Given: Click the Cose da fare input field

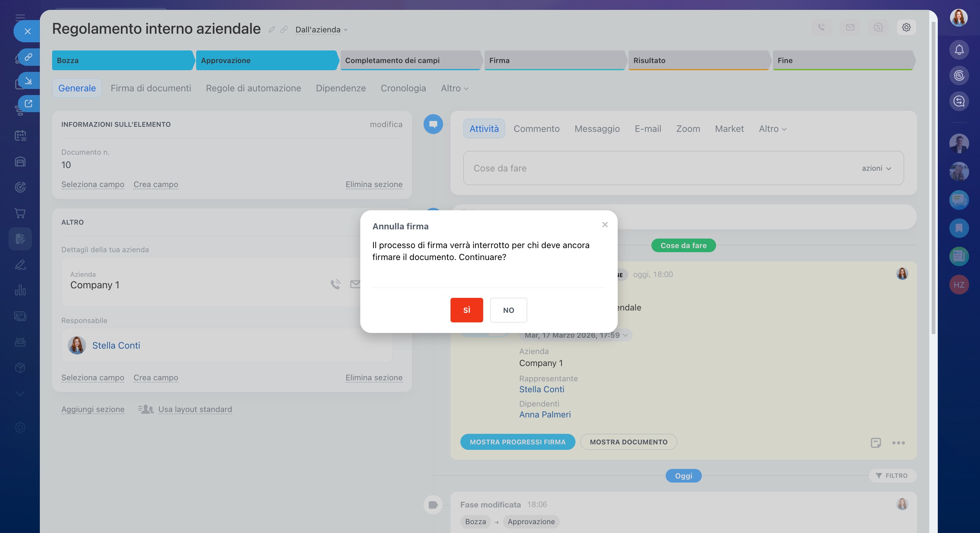Looking at the screenshot, I should coord(647,168).
